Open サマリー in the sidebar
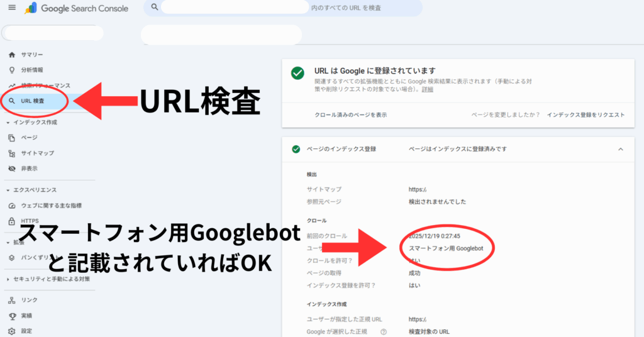This screenshot has height=337, width=644. pyautogui.click(x=32, y=55)
